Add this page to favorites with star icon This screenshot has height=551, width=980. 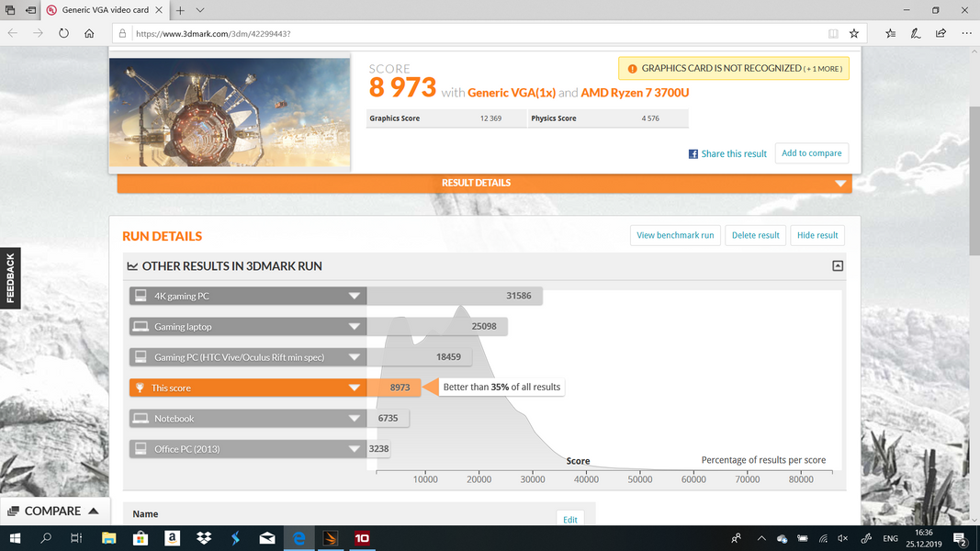[854, 33]
